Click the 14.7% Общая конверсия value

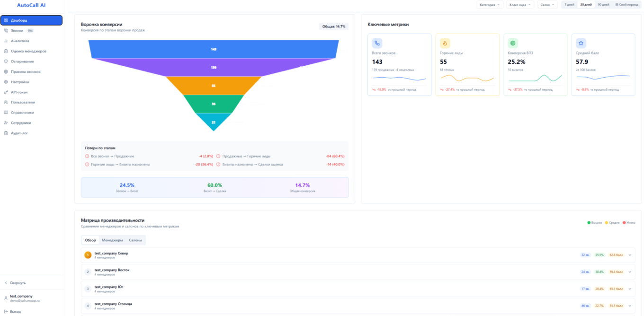coord(302,185)
